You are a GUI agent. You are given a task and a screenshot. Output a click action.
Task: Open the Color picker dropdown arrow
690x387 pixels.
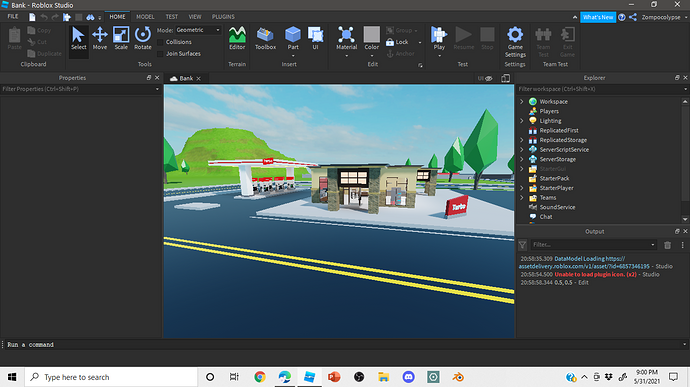click(x=371, y=56)
